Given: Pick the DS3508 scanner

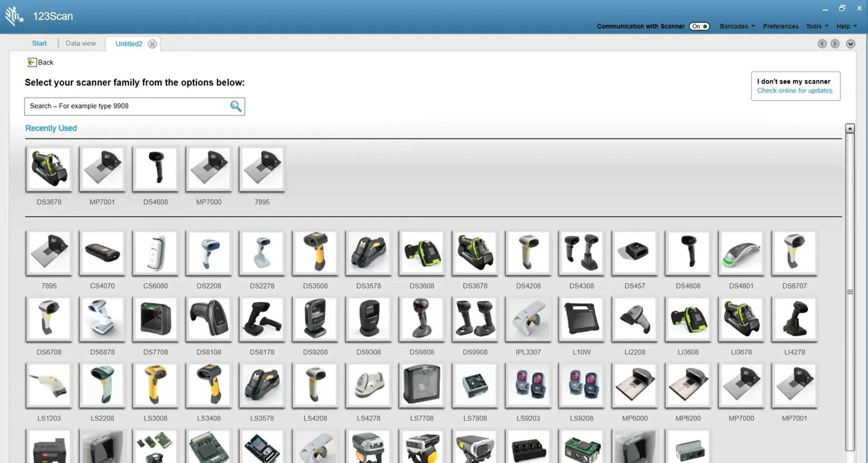Looking at the screenshot, I should click(x=315, y=253).
